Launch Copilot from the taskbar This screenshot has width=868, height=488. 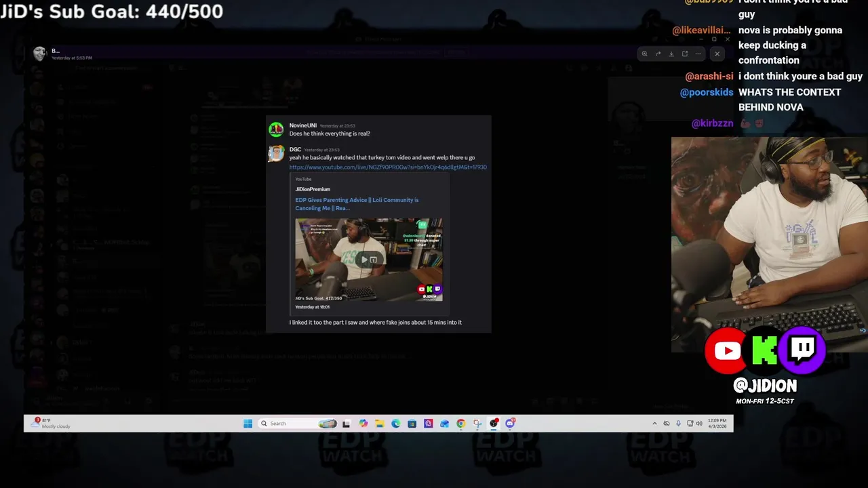pos(363,424)
